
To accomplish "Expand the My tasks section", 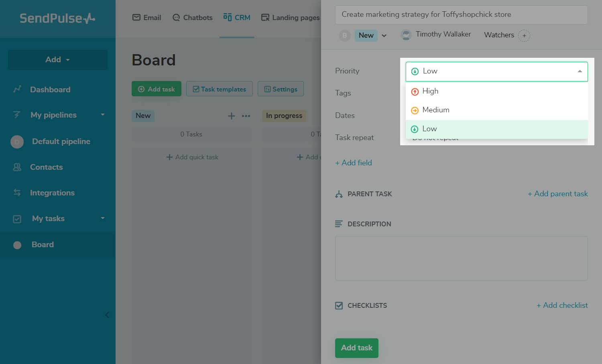I will pos(102,218).
